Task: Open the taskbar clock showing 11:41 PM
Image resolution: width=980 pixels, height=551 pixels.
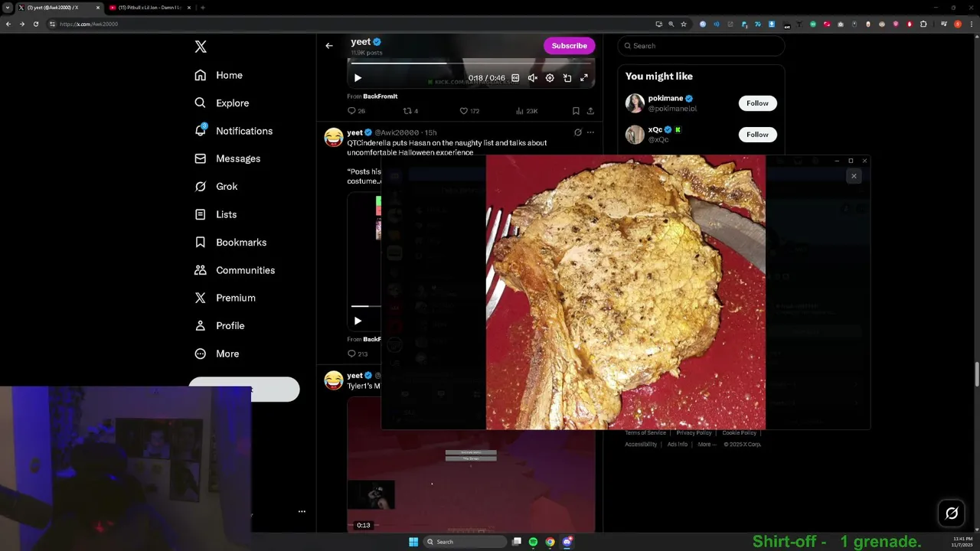Action: (x=962, y=542)
